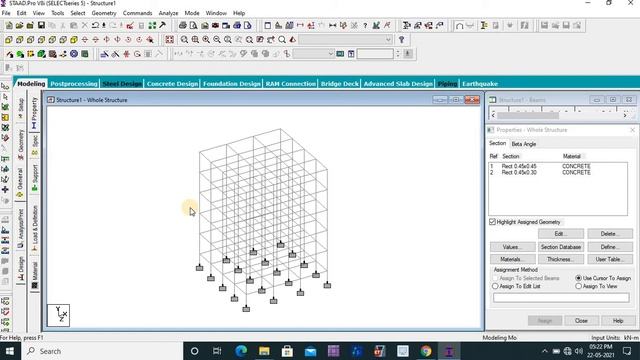
Task: Select the Nodes Cursor tool in left toolbar
Action: 5,87
